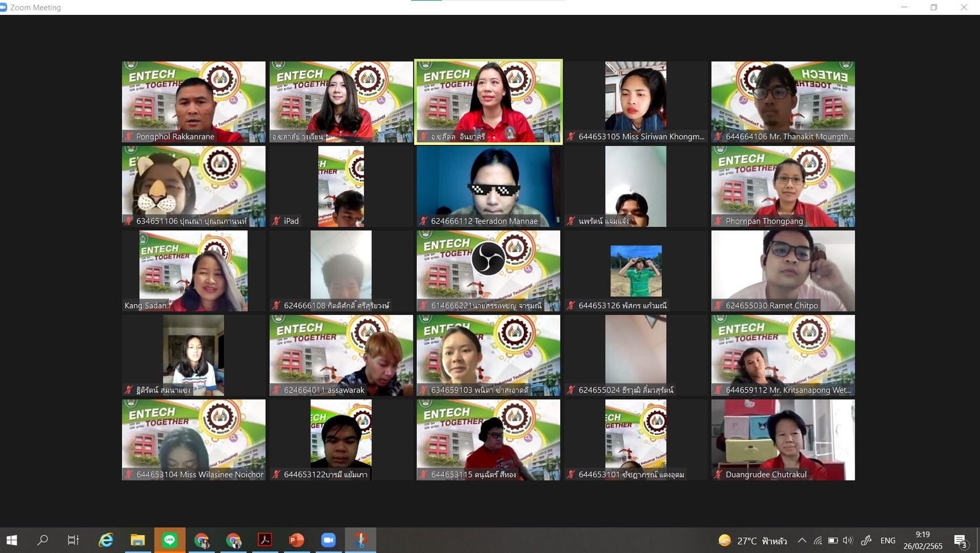Click muted mic icon on iPad tile
The height and width of the screenshot is (553, 980).
277,221
